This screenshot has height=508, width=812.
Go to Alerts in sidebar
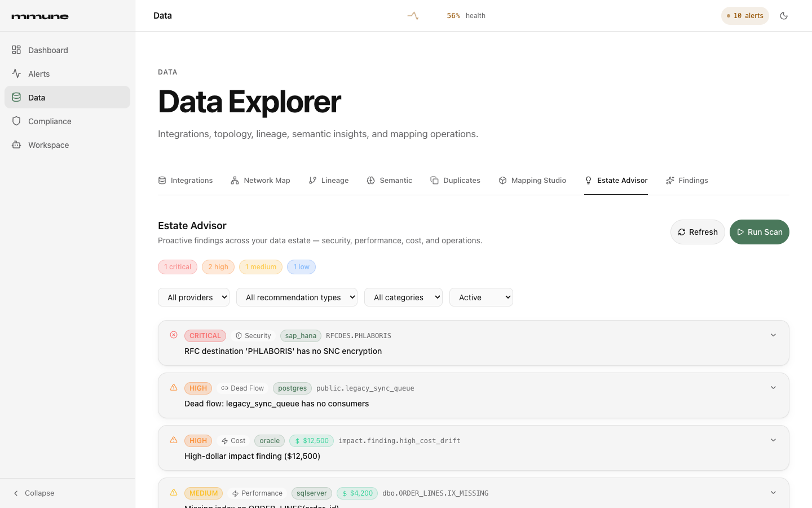[x=67, y=74]
